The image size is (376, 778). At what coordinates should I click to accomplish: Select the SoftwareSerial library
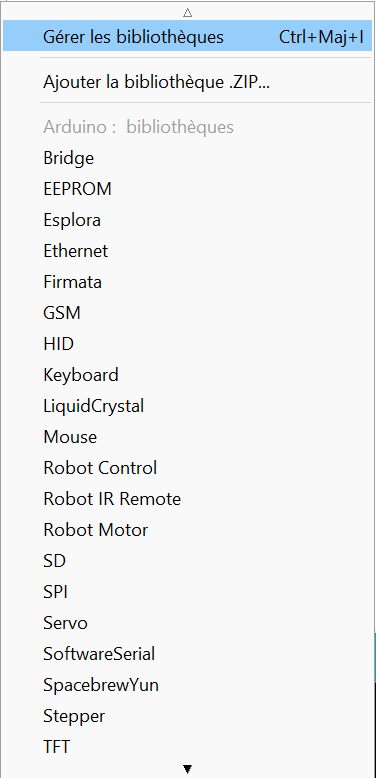tap(188, 654)
